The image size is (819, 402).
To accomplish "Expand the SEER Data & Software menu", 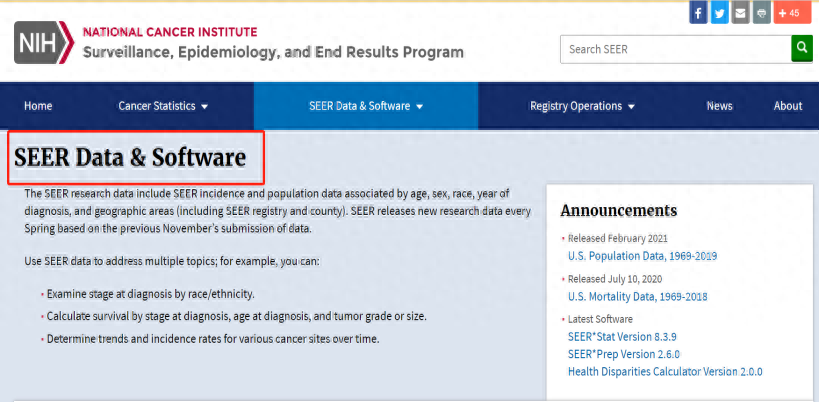I will click(365, 106).
